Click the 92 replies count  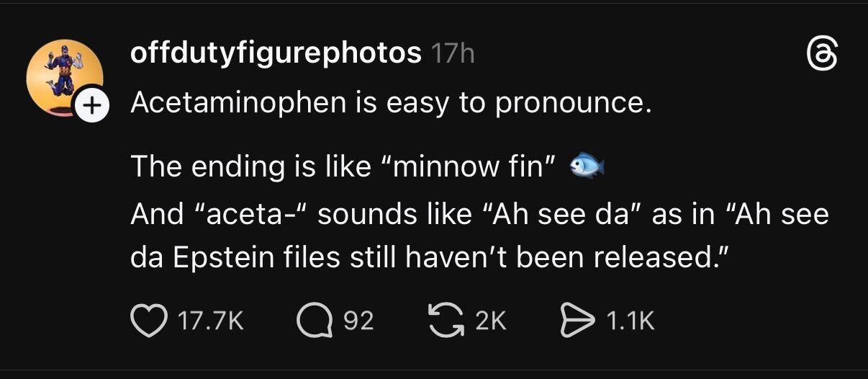pyautogui.click(x=358, y=321)
